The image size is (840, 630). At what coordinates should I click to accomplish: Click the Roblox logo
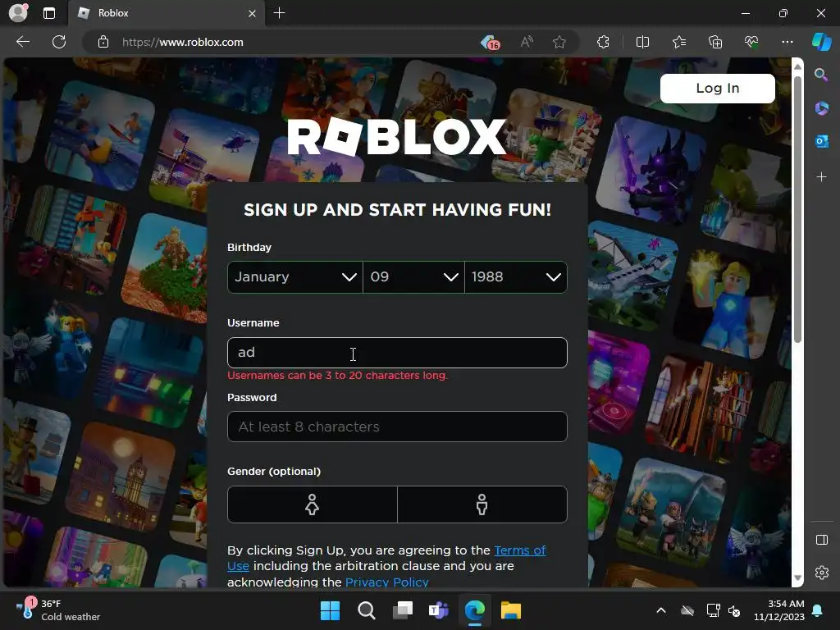pyautogui.click(x=396, y=137)
